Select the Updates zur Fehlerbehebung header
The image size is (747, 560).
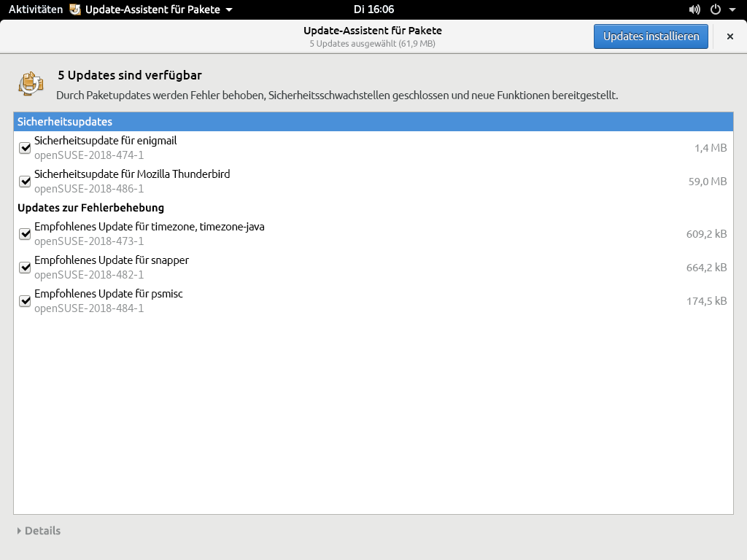[90, 208]
